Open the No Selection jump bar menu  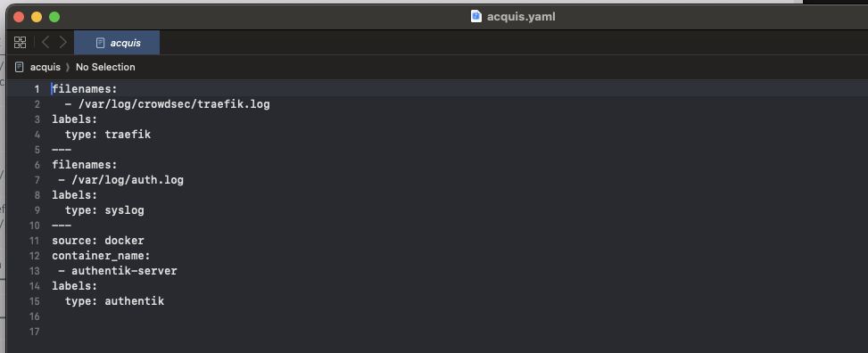105,67
